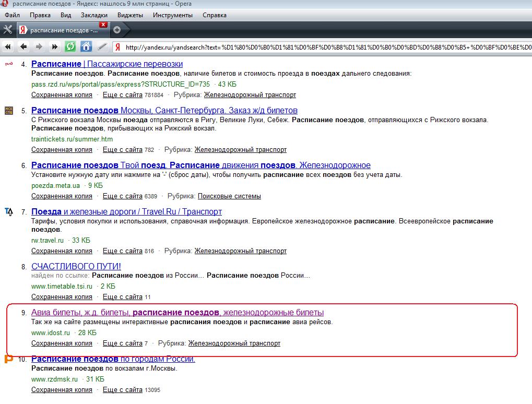Open the Поисковые системы rubric link
The image size is (532, 404).
pos(229,196)
